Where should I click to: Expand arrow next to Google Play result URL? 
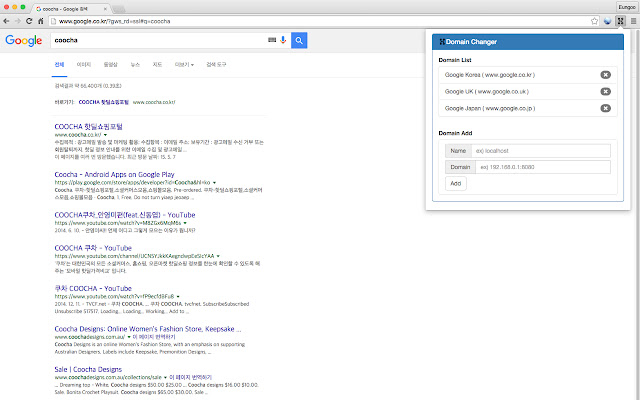(214, 182)
